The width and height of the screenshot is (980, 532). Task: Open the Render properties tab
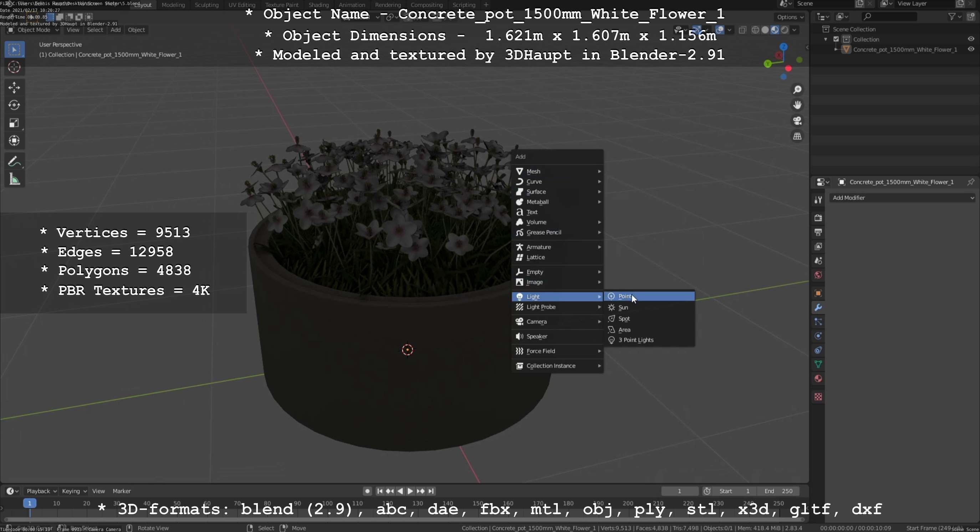pyautogui.click(x=818, y=218)
